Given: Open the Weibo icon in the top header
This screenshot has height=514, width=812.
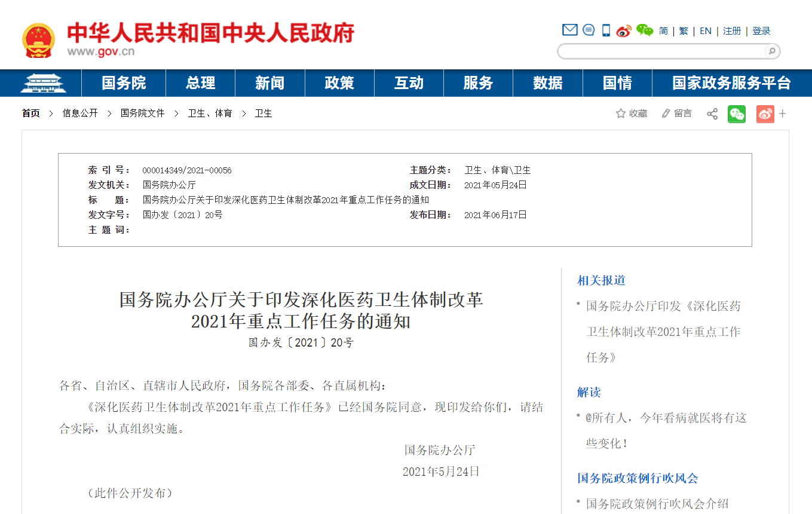Looking at the screenshot, I should [624, 30].
